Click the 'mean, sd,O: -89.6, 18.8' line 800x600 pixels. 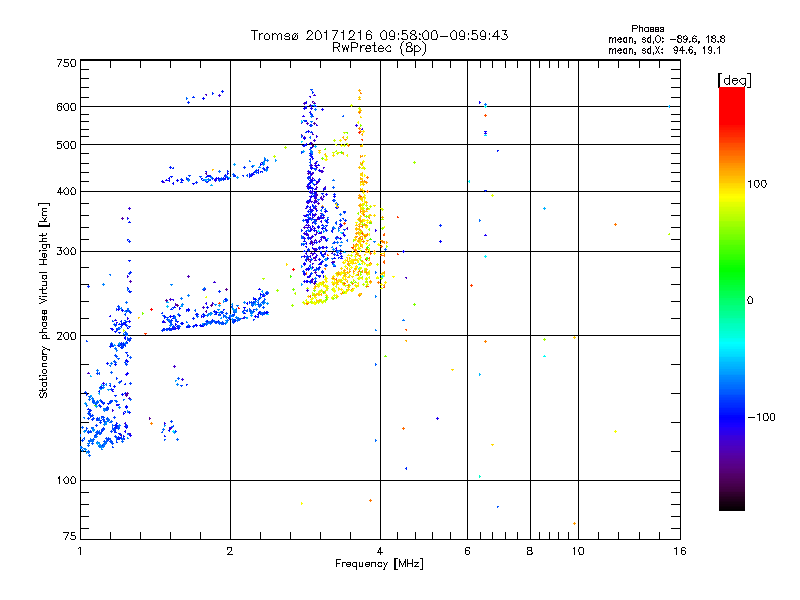pos(666,39)
